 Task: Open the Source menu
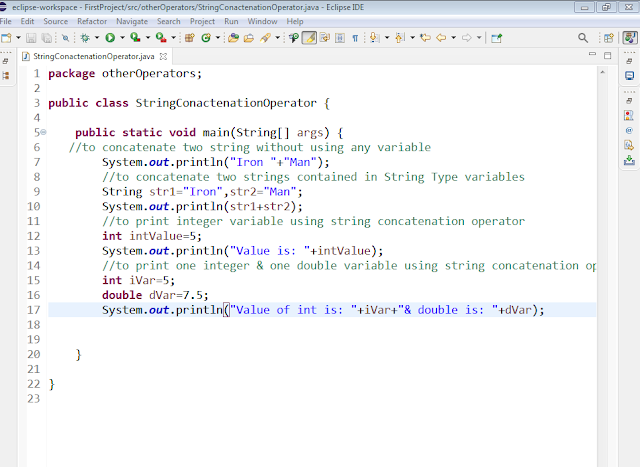tap(56, 21)
